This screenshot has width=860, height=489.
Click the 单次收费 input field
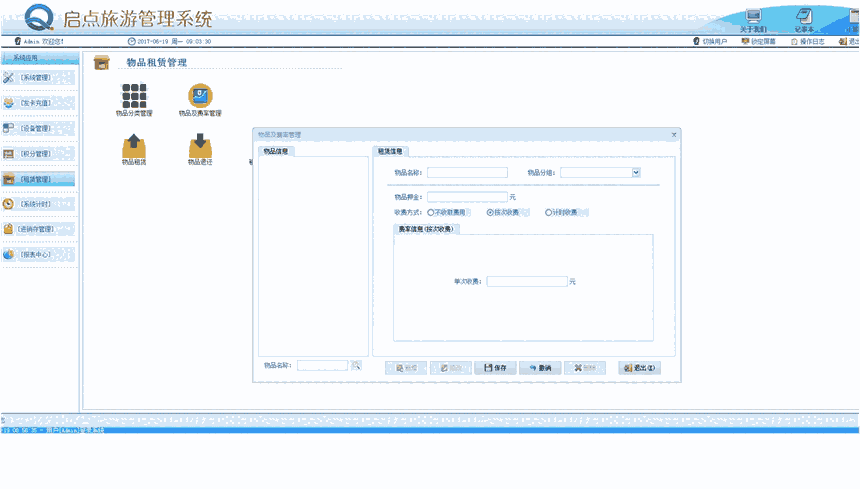click(x=527, y=282)
